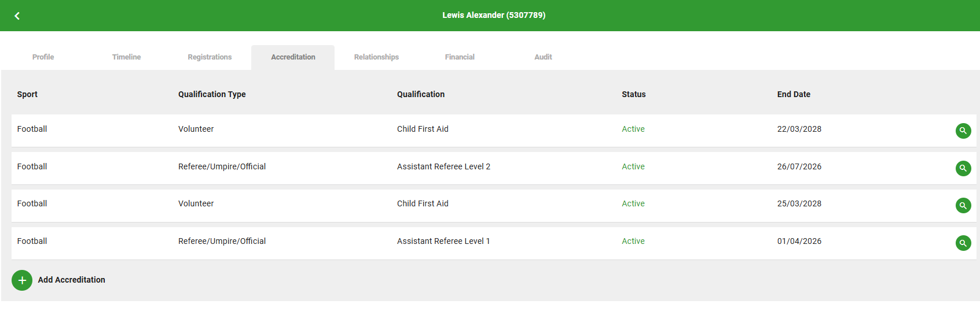The height and width of the screenshot is (315, 980).
Task: Open magnifier for Assistant Referee Level 1
Action: [963, 243]
